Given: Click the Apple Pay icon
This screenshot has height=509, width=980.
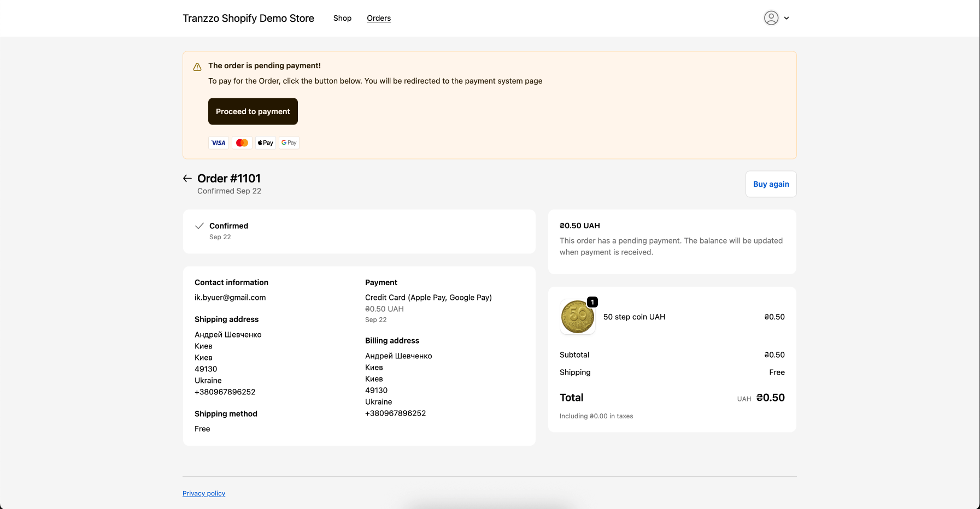Looking at the screenshot, I should [x=266, y=143].
